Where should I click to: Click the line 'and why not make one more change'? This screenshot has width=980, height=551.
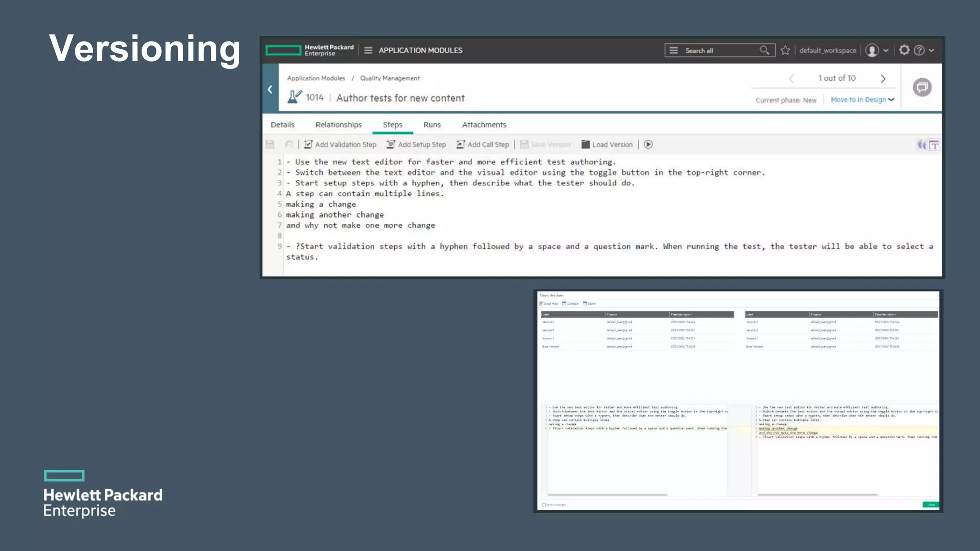click(360, 225)
